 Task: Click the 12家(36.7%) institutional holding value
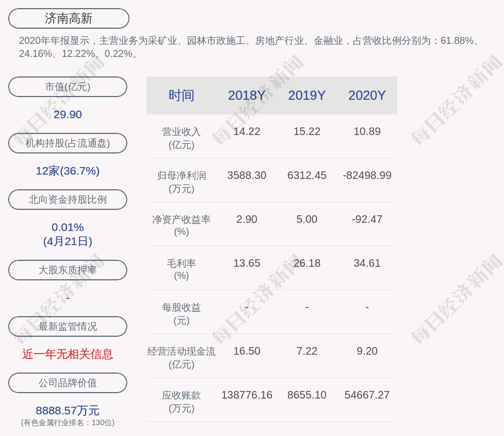68,171
